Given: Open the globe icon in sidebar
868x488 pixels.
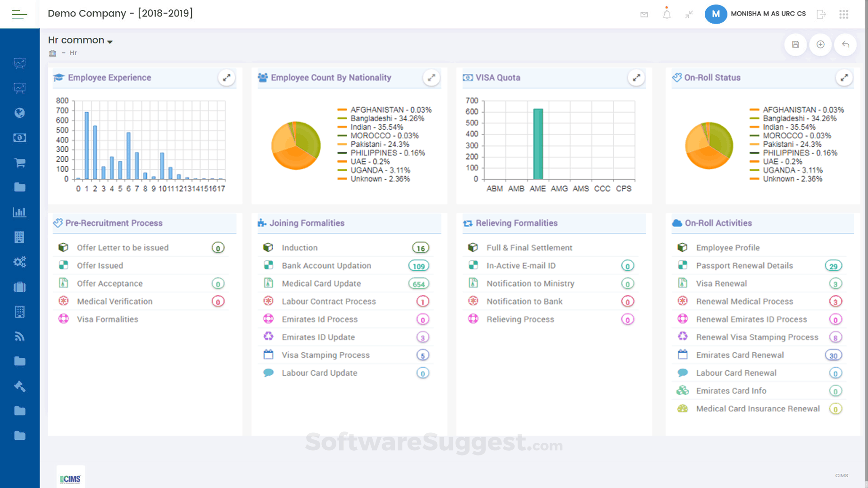Looking at the screenshot, I should [19, 113].
